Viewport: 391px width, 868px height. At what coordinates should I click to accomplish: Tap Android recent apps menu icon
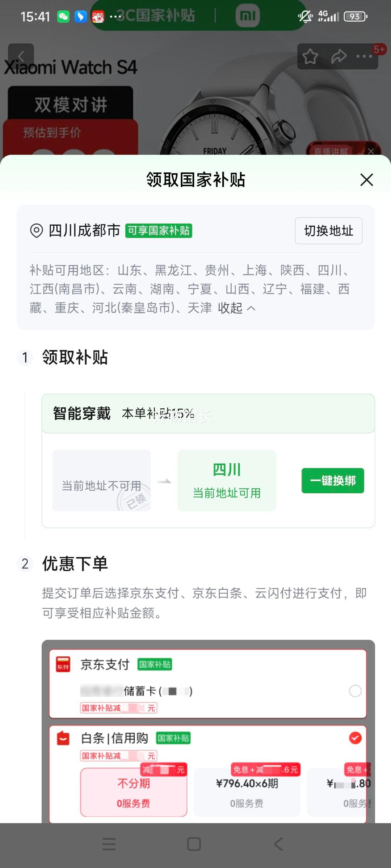click(x=109, y=844)
